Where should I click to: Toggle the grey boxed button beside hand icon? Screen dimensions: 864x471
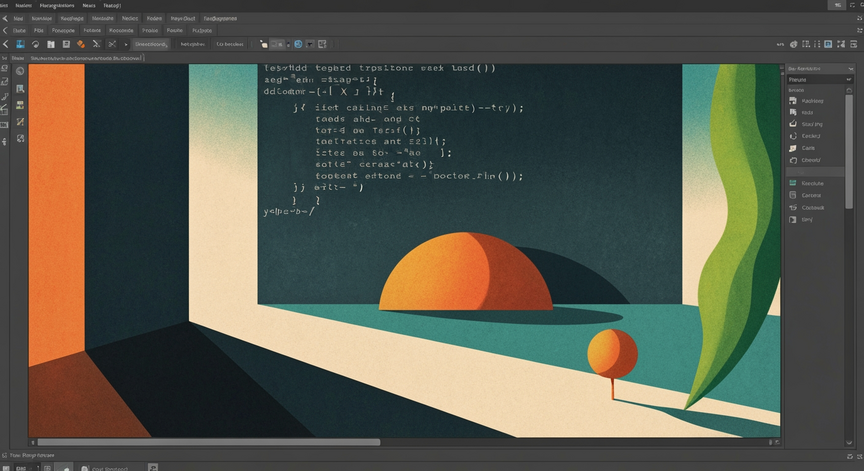point(278,44)
